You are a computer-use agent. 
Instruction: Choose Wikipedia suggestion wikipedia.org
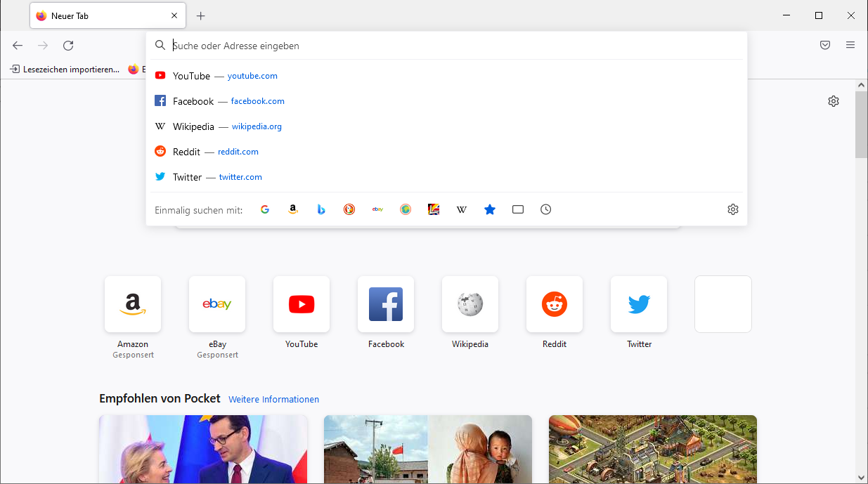pyautogui.click(x=447, y=126)
